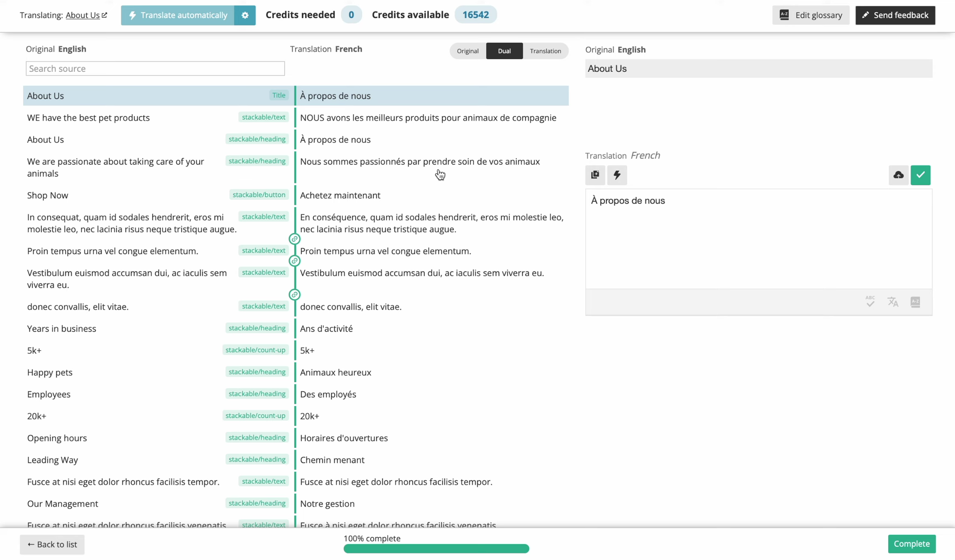The width and height of the screenshot is (955, 560).
Task: Click the pencil icon on Send feedback
Action: (x=865, y=15)
